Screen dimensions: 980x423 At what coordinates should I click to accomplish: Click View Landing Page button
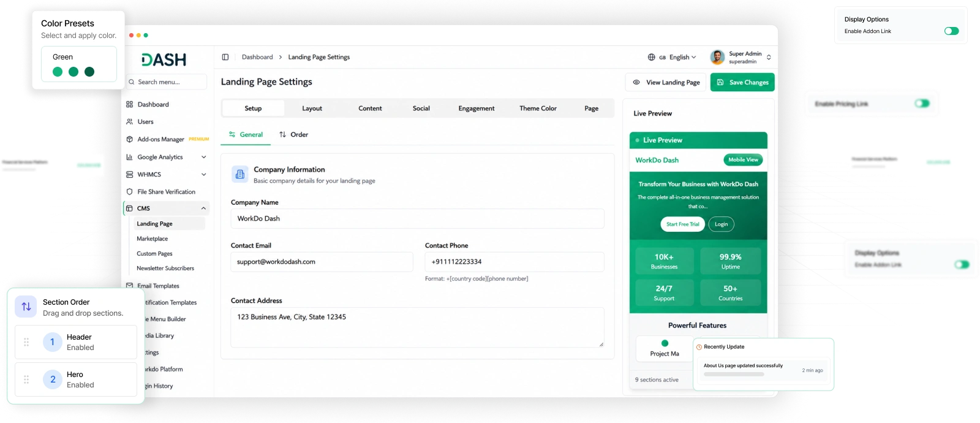[x=665, y=82]
